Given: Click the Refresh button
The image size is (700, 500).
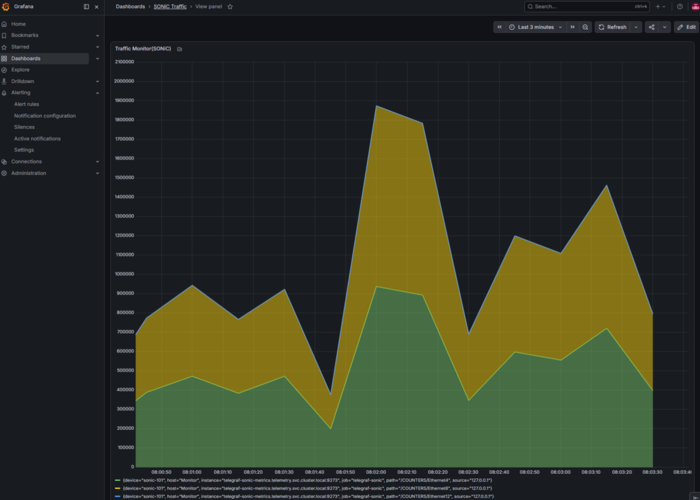Looking at the screenshot, I should (x=612, y=27).
